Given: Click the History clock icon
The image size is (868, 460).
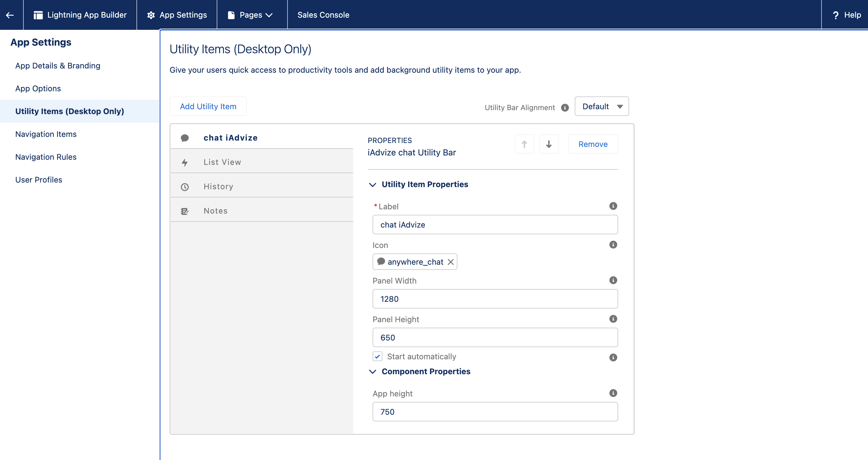Looking at the screenshot, I should click(185, 187).
